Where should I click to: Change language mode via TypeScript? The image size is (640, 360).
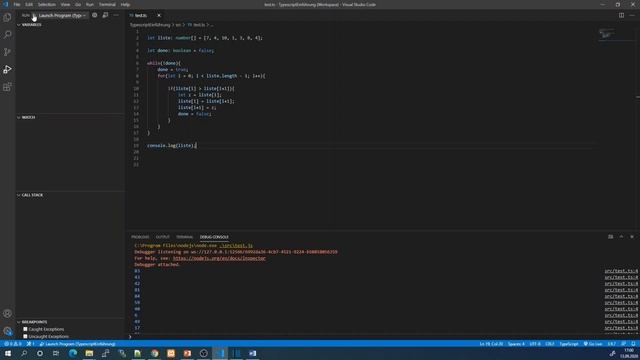point(569,344)
